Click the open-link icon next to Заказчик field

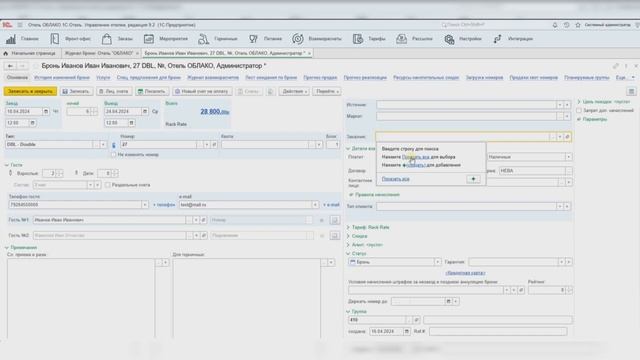coord(567,137)
